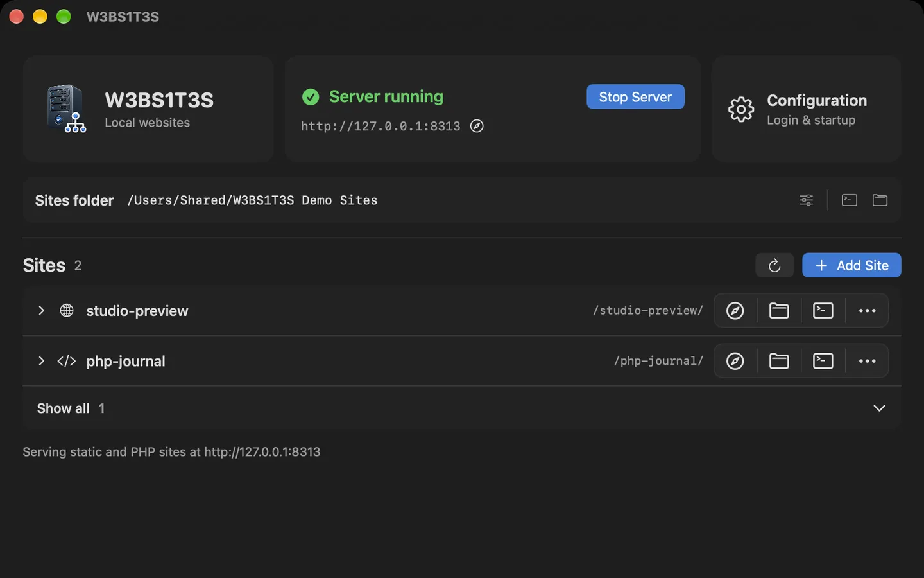Click the Sites folder path text
924x578 pixels.
point(252,200)
